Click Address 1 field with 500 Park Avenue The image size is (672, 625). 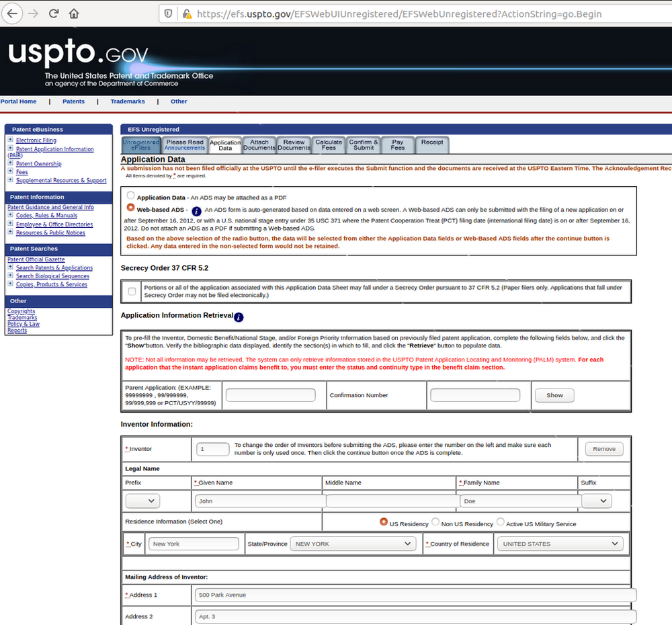pos(415,595)
